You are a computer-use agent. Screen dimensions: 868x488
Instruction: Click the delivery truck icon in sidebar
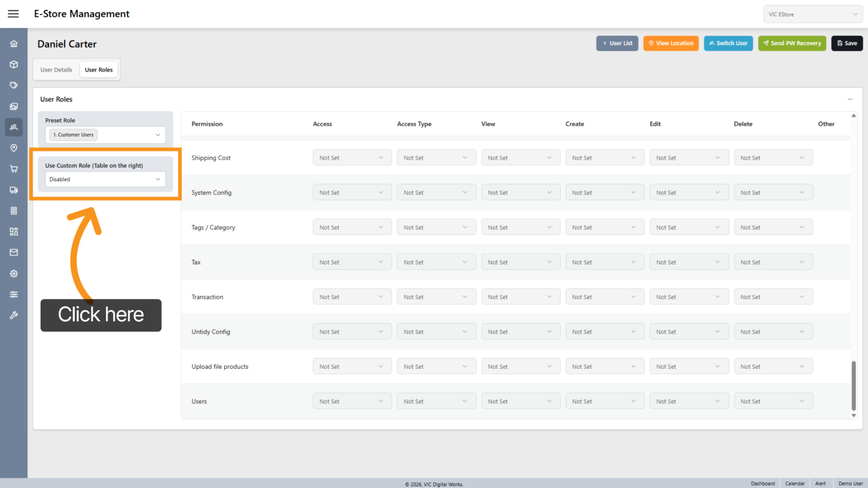coord(14,190)
